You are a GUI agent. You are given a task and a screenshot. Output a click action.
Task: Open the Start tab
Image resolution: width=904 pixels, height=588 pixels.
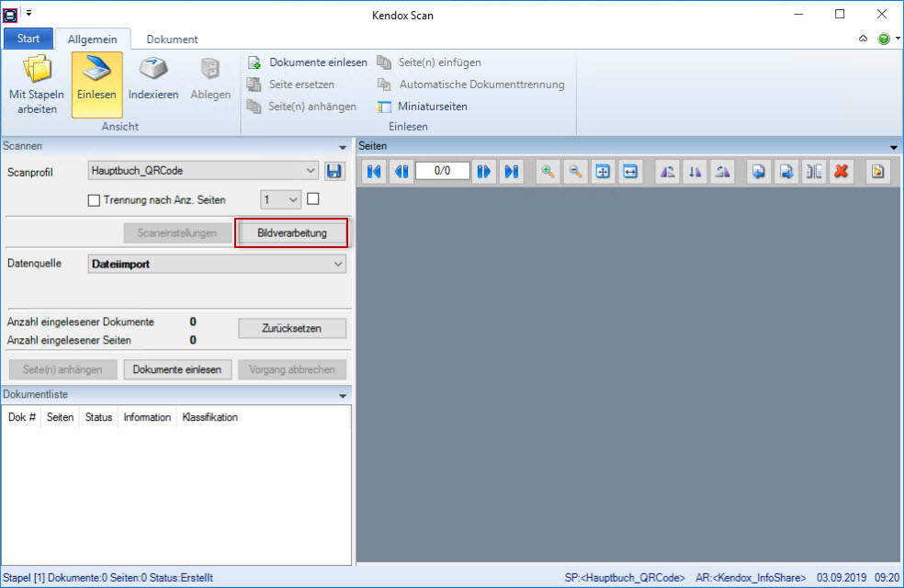pos(28,39)
